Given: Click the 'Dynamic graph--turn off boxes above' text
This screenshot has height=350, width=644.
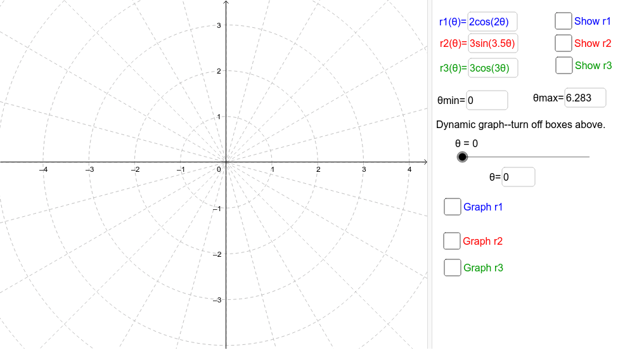Looking at the screenshot, I should (x=521, y=124).
